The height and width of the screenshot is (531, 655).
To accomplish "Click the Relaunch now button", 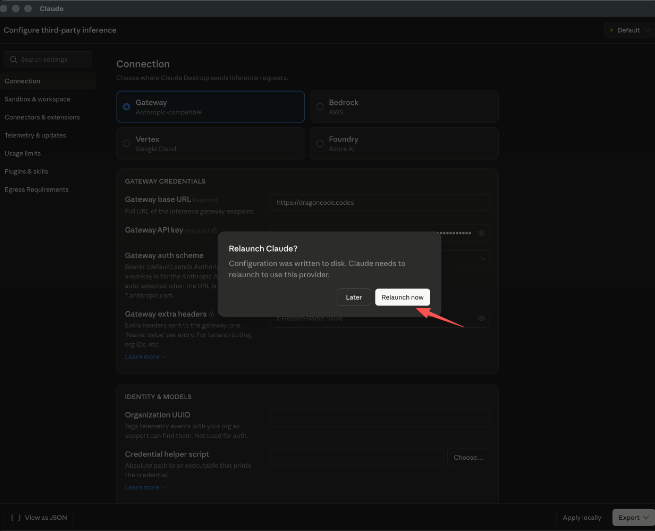I will click(402, 297).
